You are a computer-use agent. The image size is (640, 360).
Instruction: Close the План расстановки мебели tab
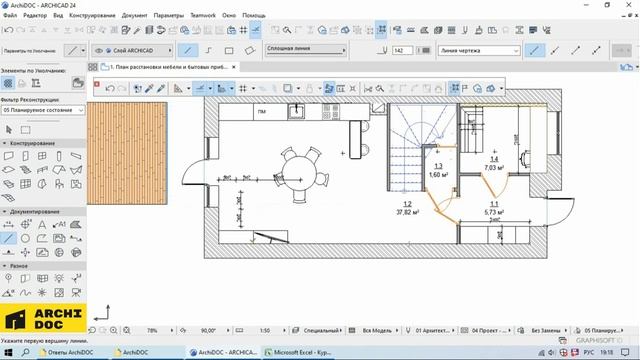click(234, 67)
